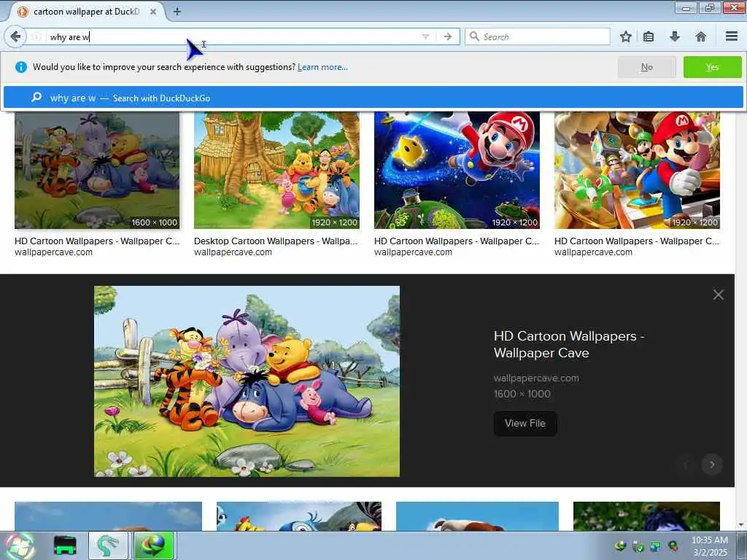Click the info icon in suggestions prompt
The width and height of the screenshot is (747, 560).
pyautogui.click(x=21, y=67)
